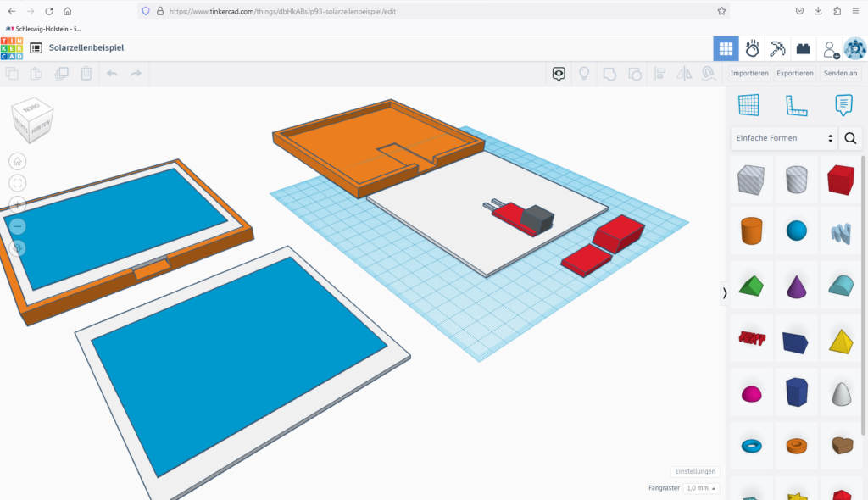Open the Sim Lab hand-catching-ball icon
The image size is (868, 500).
tap(752, 48)
